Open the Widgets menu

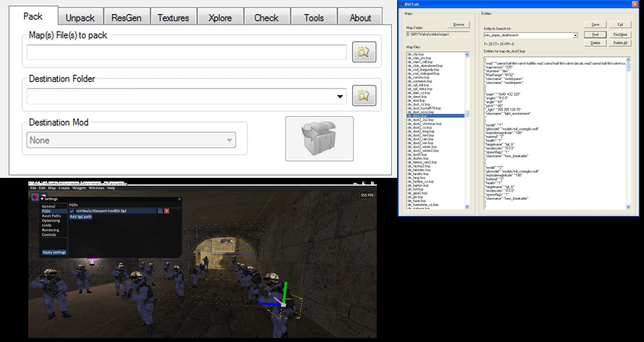[x=79, y=188]
